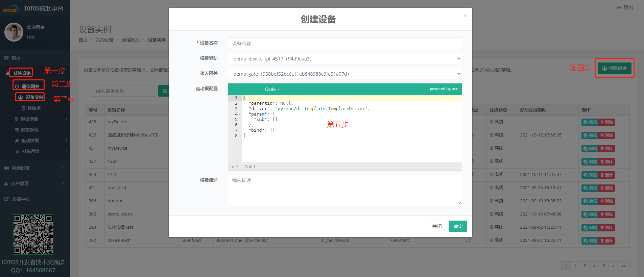
Task: Expand 用户管理 sidebar menu
Action: 20,183
